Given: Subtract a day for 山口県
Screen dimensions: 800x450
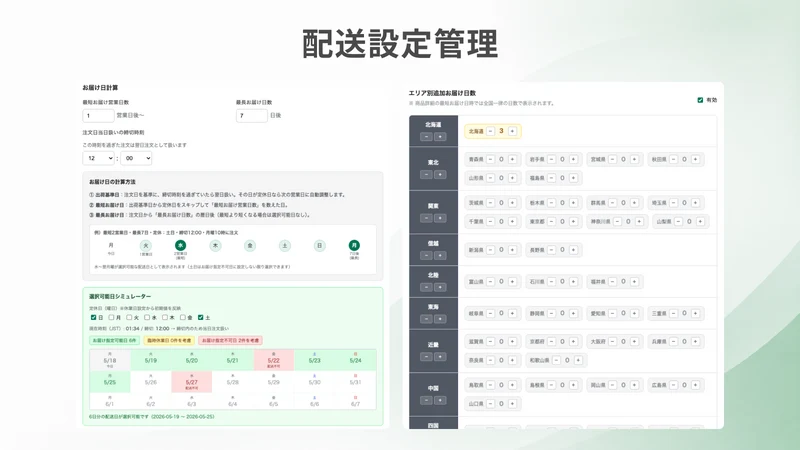Looking at the screenshot, I should pos(490,404).
